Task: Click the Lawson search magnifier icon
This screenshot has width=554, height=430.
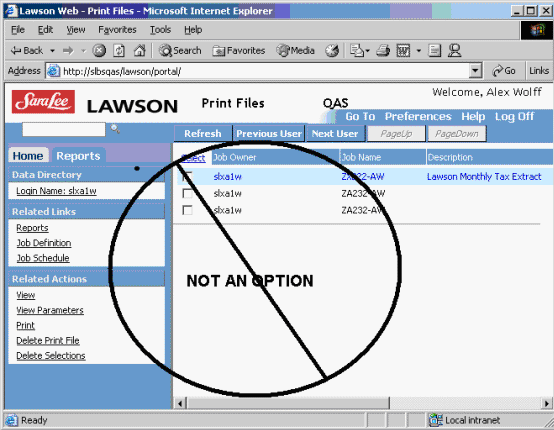Action: (x=115, y=129)
